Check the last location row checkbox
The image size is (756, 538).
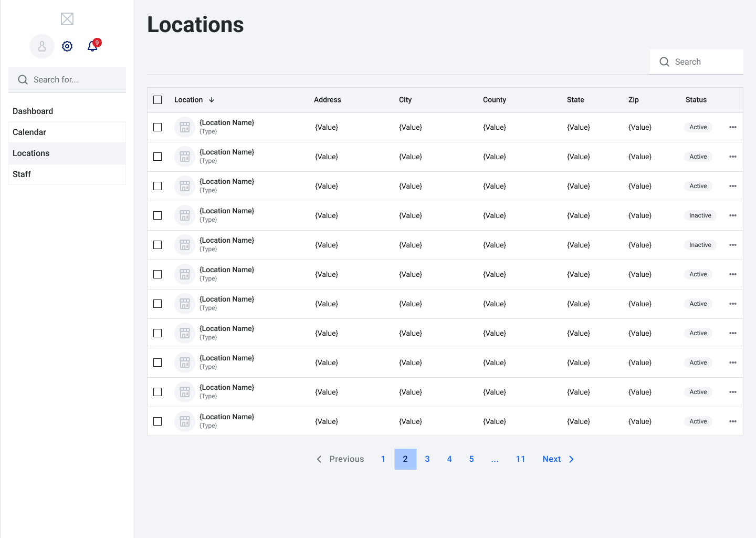157,421
